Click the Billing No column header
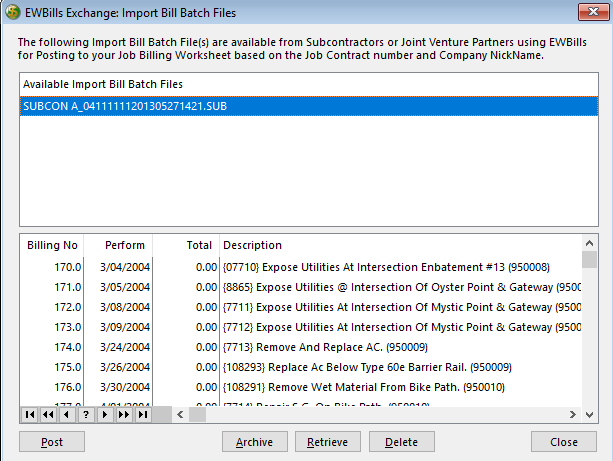The height and width of the screenshot is (461, 613). coord(52,245)
